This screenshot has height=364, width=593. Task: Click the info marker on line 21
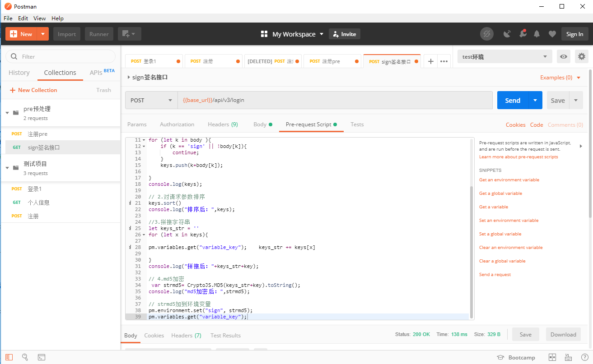coord(130,203)
